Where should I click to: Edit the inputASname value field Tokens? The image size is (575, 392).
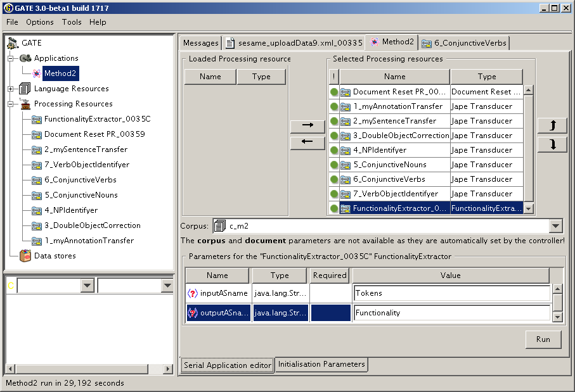click(x=452, y=293)
